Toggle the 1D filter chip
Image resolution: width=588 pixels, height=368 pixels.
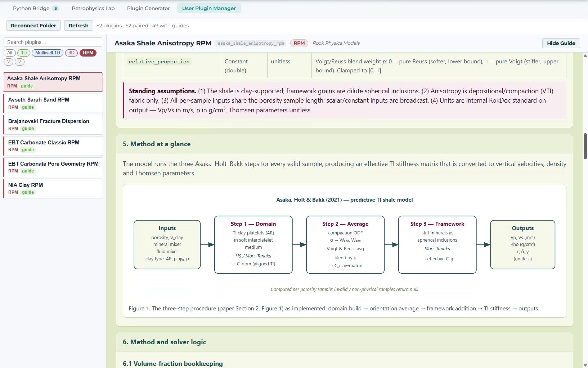pyautogui.click(x=24, y=53)
